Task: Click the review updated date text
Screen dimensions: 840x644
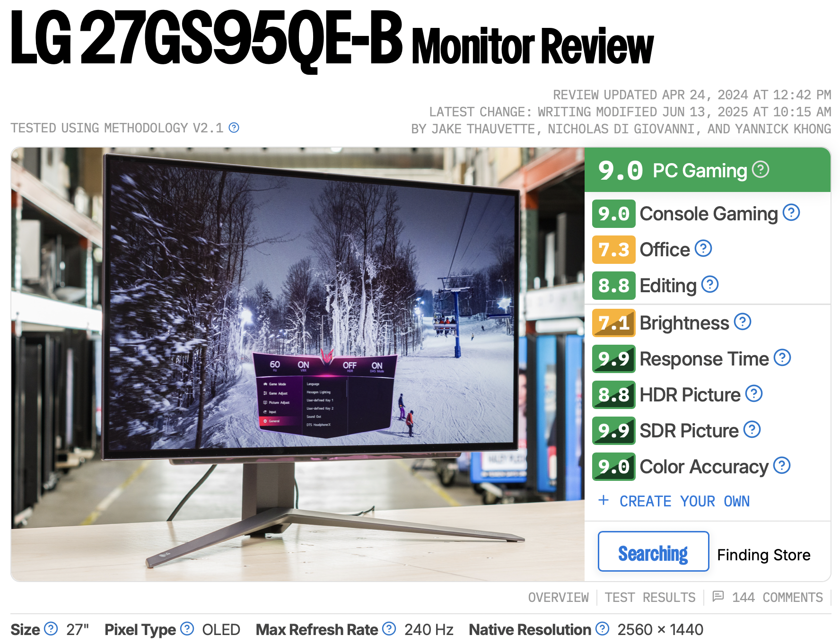Action: [692, 95]
